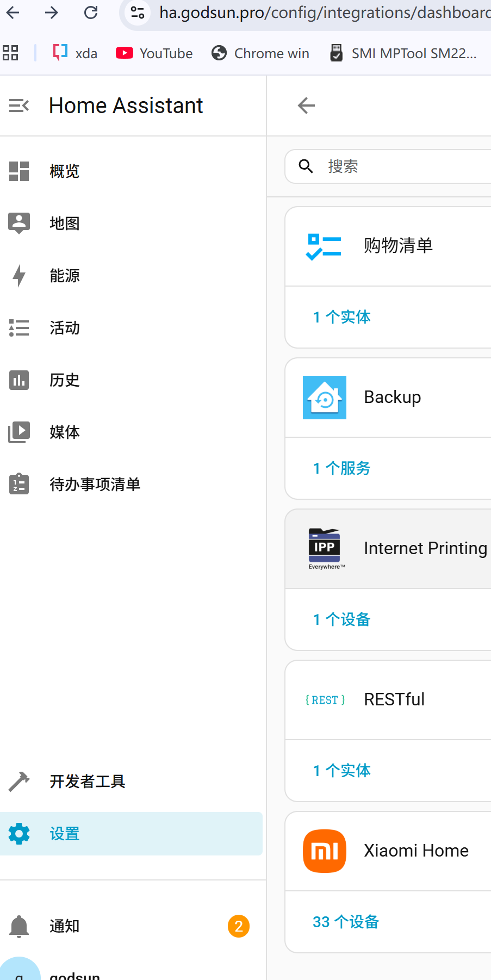Open the Backup integration's 1 个服务 link
Screen dimensions: 491x980
(342, 468)
